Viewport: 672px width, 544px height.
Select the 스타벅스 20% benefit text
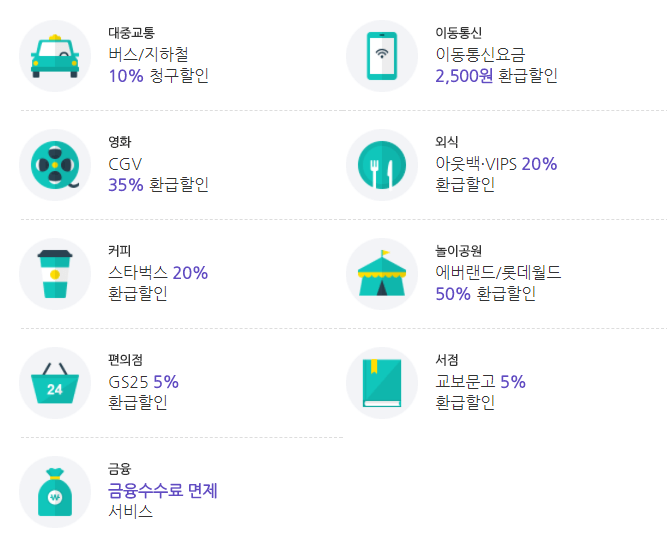point(158,273)
